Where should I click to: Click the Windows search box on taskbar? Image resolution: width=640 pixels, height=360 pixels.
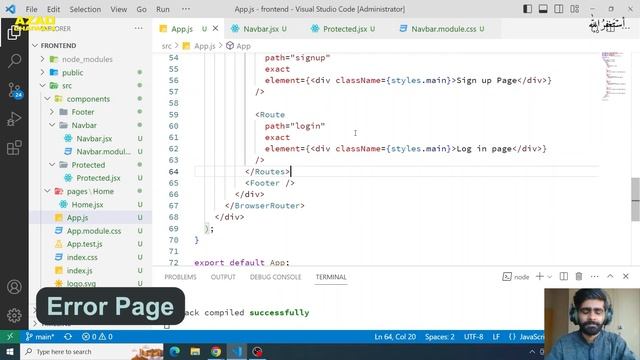click(x=92, y=351)
